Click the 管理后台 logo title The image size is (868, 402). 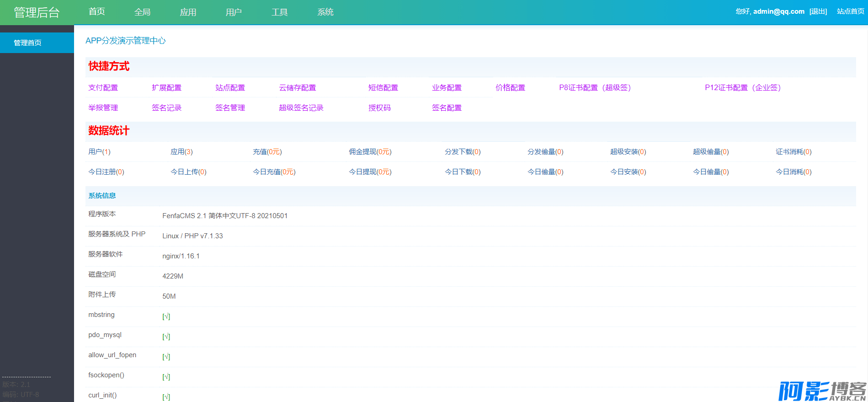pyautogui.click(x=37, y=12)
